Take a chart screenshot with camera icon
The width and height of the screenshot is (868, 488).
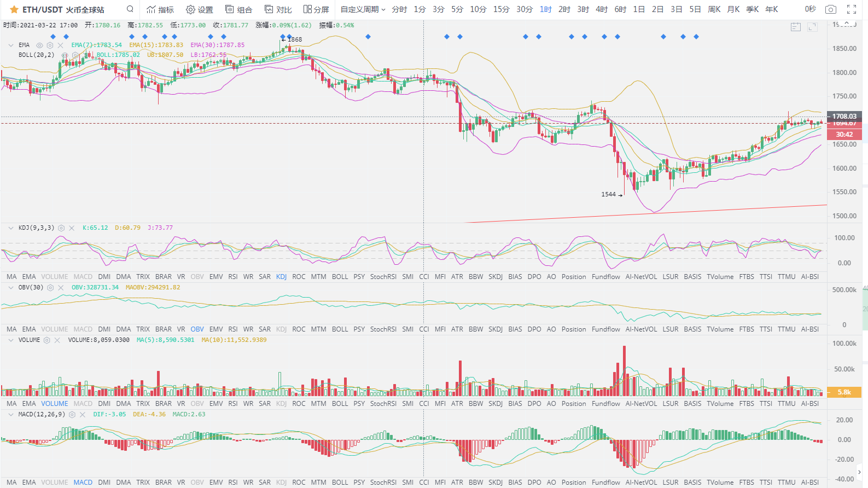click(830, 9)
